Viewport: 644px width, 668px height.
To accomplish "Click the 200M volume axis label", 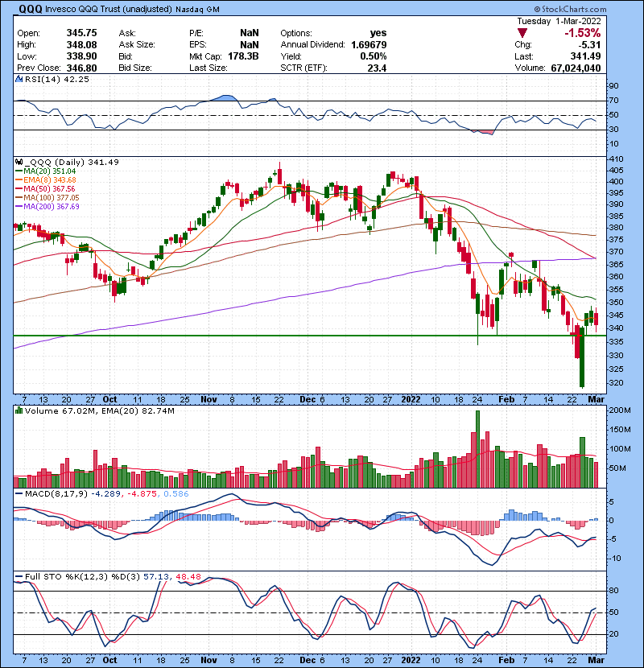I will pos(620,410).
